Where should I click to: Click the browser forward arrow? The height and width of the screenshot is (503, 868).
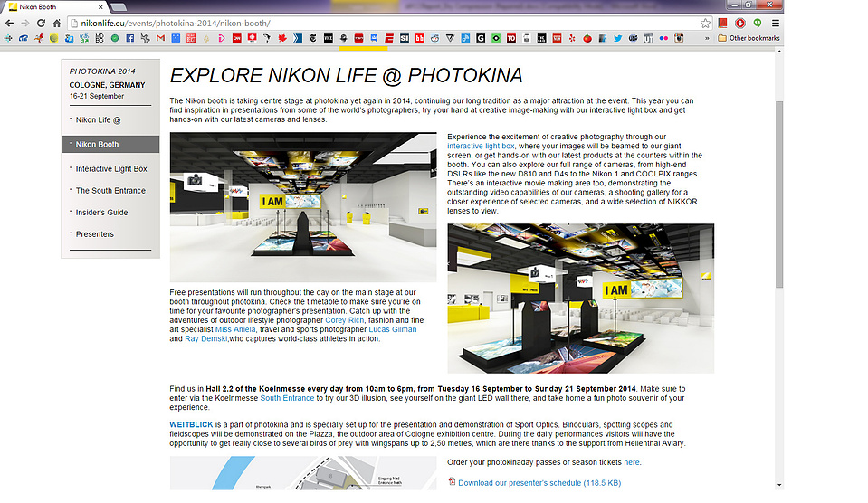click(25, 24)
